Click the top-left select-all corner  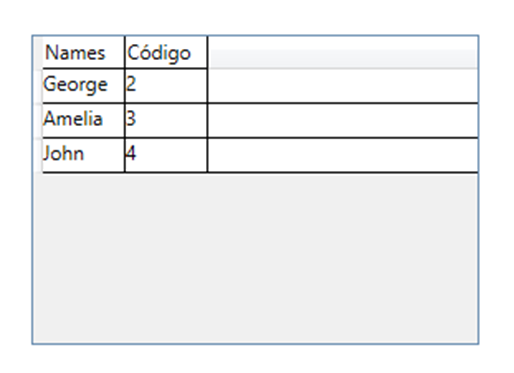[38, 52]
